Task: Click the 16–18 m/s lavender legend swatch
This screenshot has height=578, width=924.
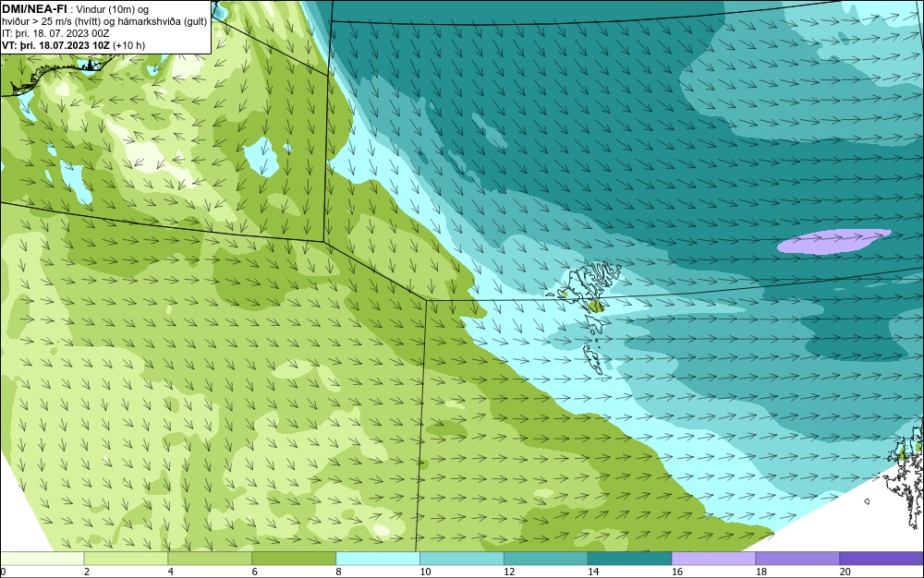Action: (x=713, y=559)
